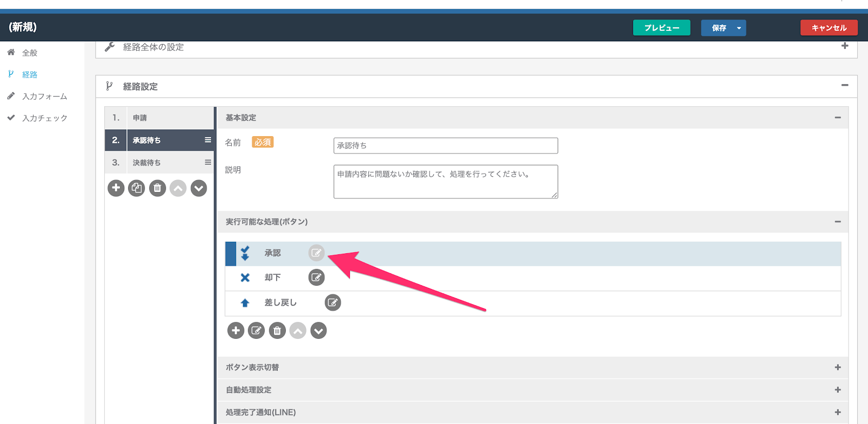The height and width of the screenshot is (424, 868).
Task: Click the 差し戻し up arrow icon
Action: click(245, 303)
